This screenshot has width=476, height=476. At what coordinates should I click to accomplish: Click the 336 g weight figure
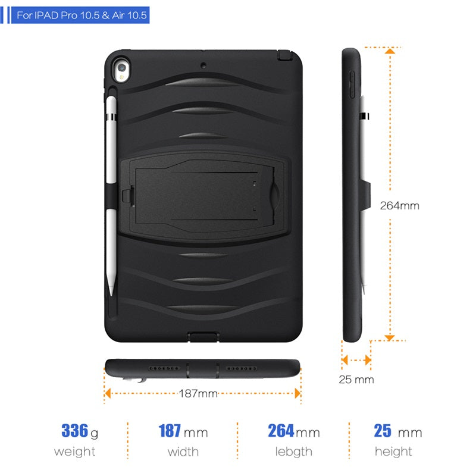pos(80,430)
